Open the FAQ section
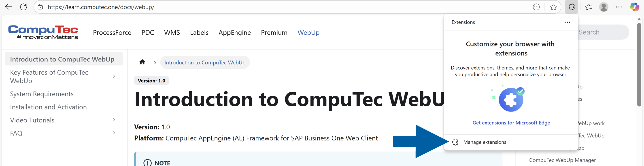The image size is (644, 166). [x=16, y=133]
